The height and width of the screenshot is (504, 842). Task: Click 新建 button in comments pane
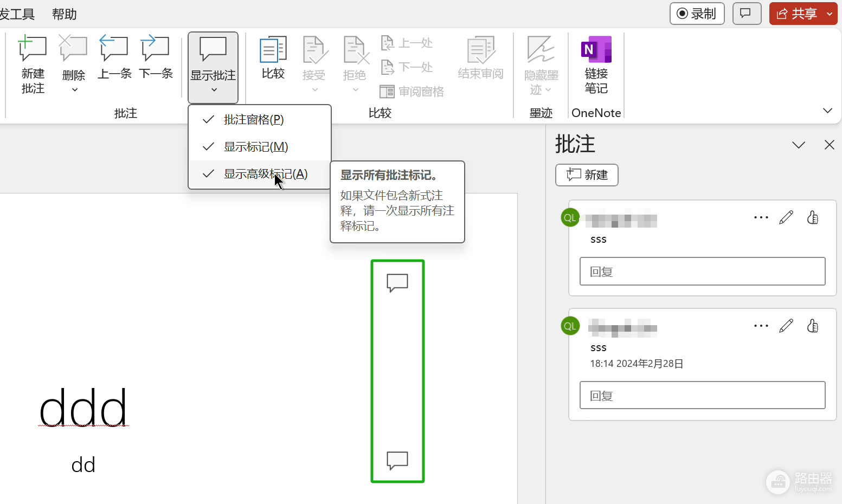click(587, 175)
